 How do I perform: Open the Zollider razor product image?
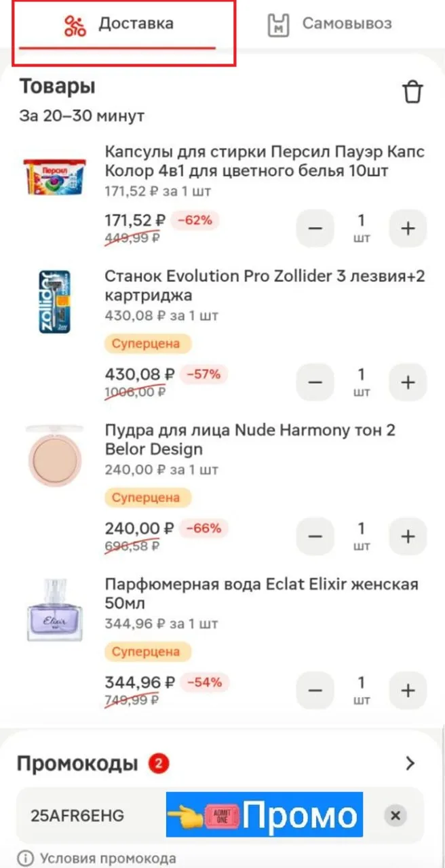click(x=54, y=302)
